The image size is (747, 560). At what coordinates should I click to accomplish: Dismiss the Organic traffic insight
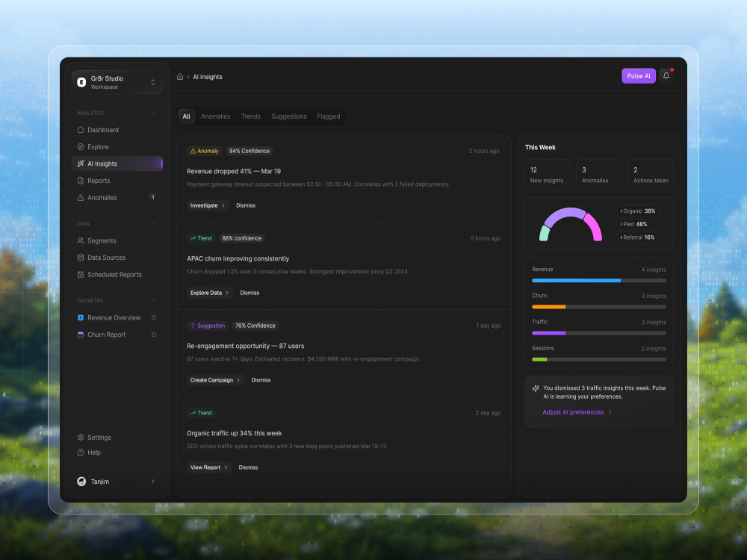click(x=248, y=467)
